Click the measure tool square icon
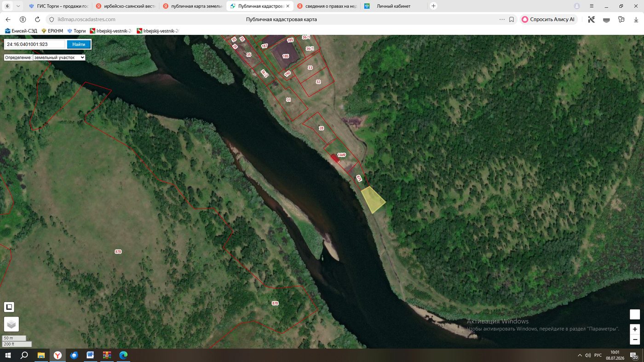 (9, 307)
